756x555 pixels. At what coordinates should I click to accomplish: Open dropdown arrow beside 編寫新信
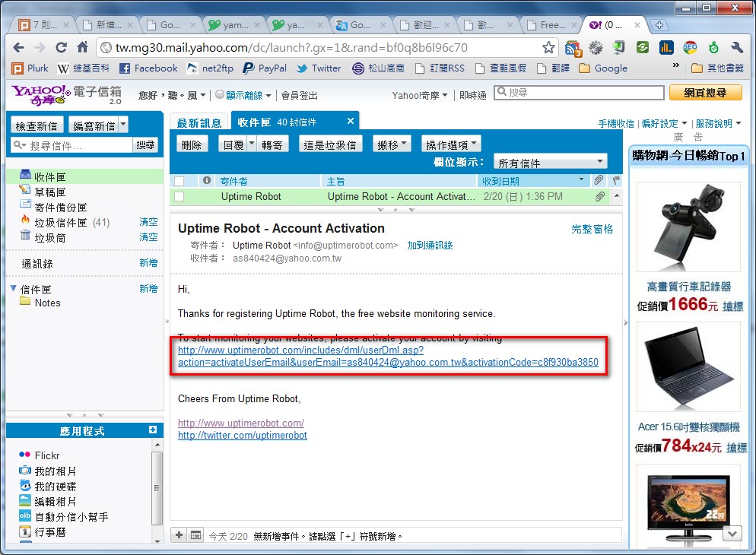[123, 125]
